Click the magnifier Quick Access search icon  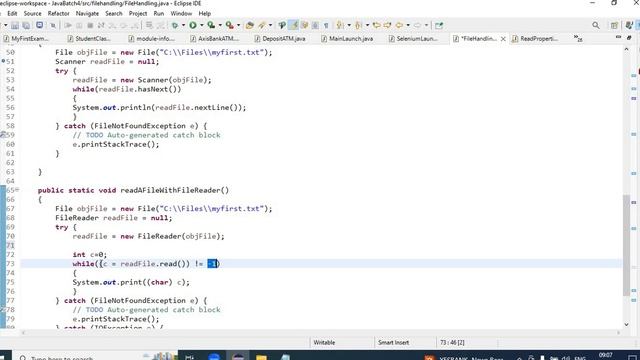tap(596, 25)
